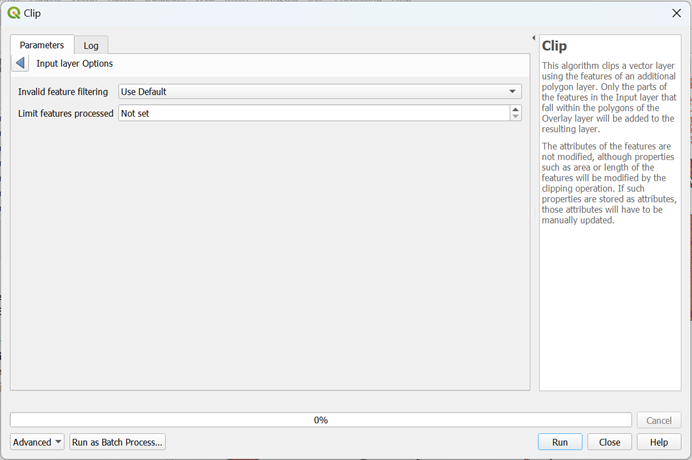Screen dimensions: 692x460
Task: Increase Limit features processed with up arrow
Action: (515, 109)
